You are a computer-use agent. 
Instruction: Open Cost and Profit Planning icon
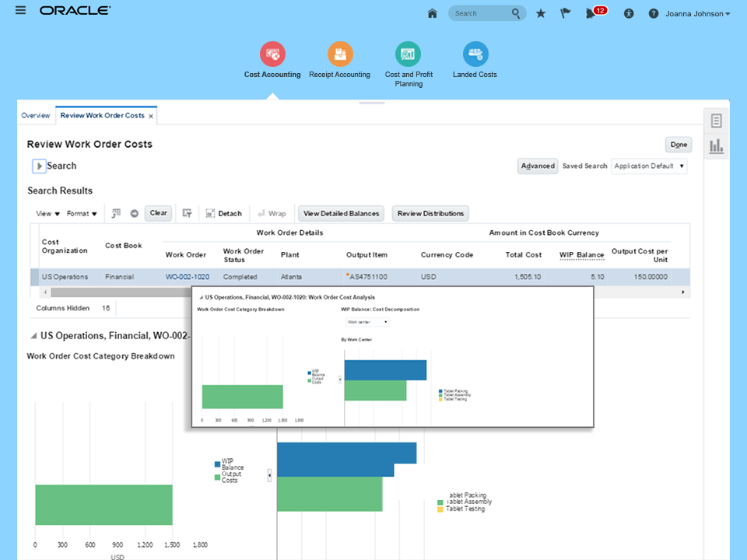pyautogui.click(x=409, y=54)
